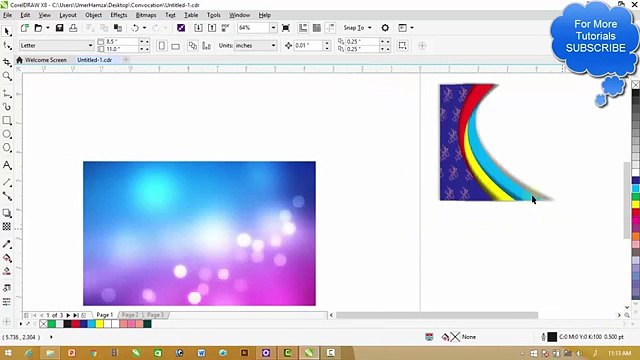Toggle Show grid
The height and width of the screenshot is (360, 640).
[x=317, y=28]
